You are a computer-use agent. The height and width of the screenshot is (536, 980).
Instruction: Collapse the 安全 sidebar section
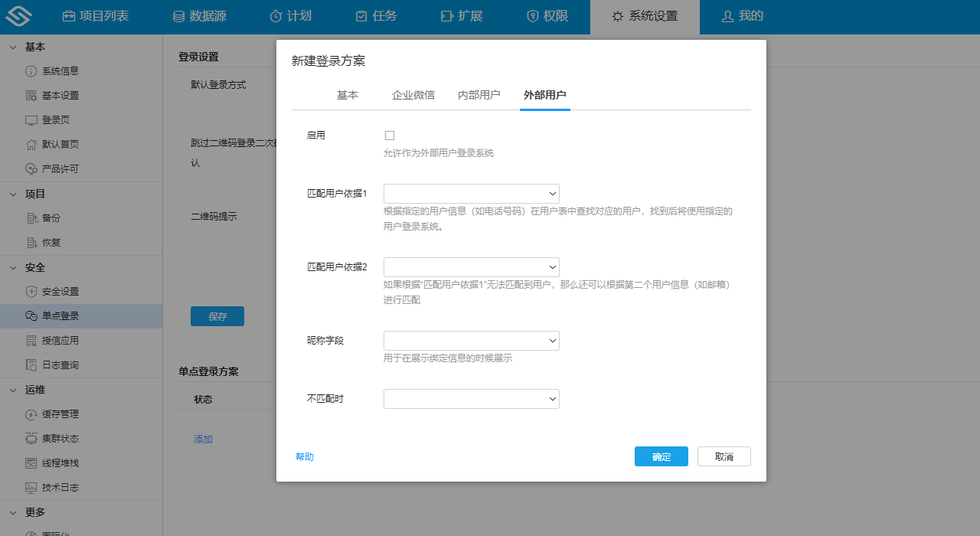[12, 267]
